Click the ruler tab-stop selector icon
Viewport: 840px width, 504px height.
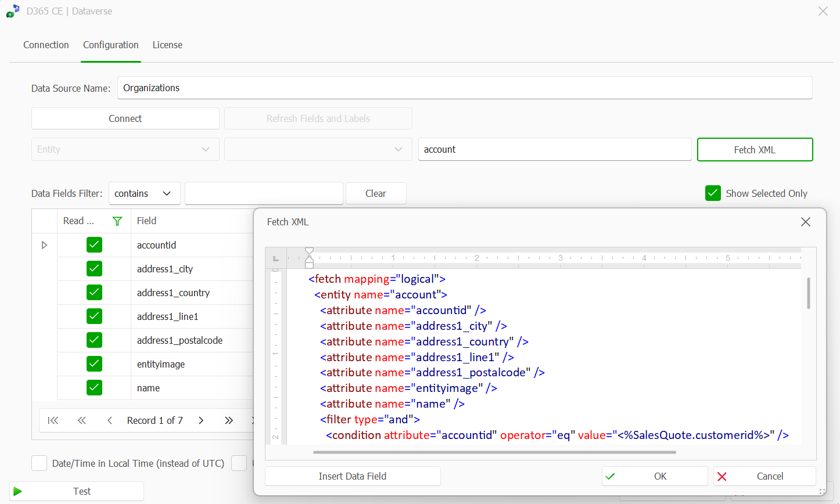point(276,258)
